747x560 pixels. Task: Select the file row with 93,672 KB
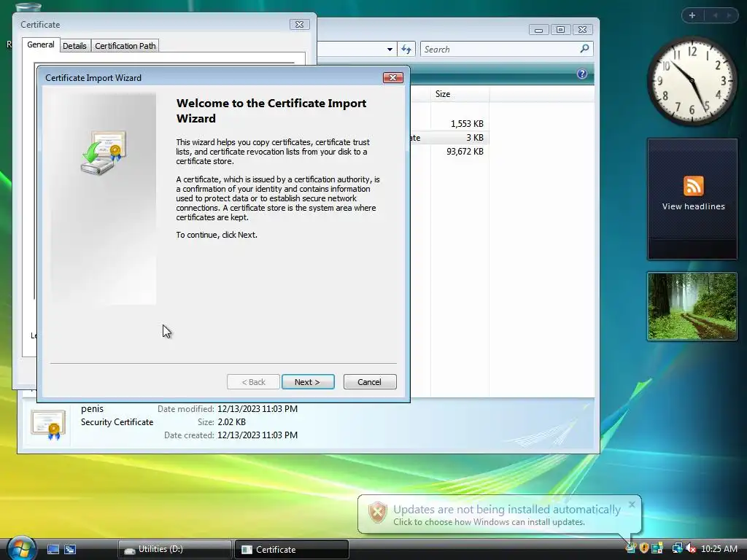pos(448,152)
